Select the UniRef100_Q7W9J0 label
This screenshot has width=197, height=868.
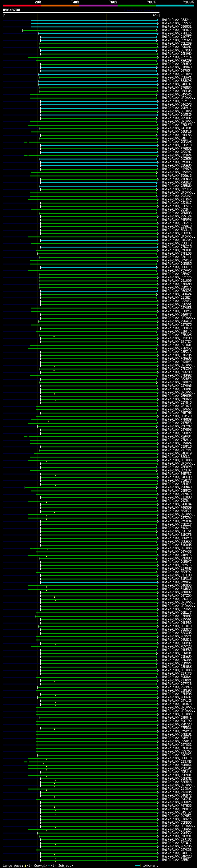(x=177, y=440)
